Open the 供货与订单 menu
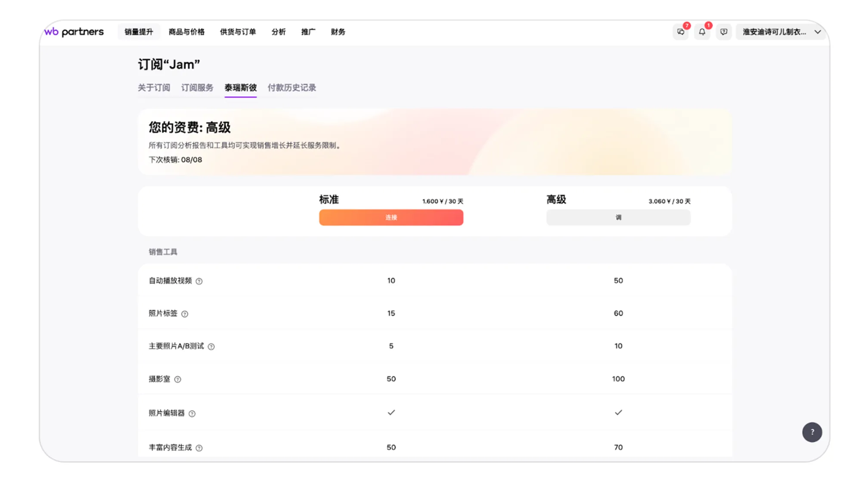This screenshot has height=482, width=868. click(x=238, y=32)
